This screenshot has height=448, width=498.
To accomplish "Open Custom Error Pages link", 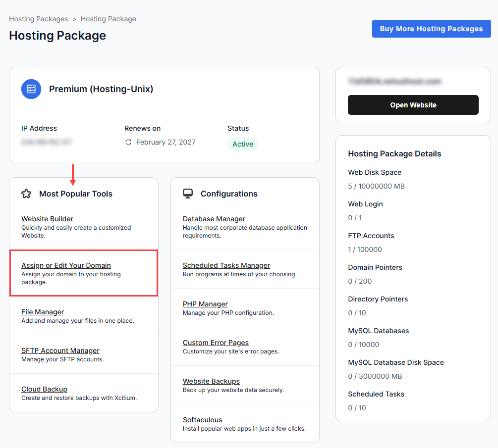I will (x=216, y=343).
